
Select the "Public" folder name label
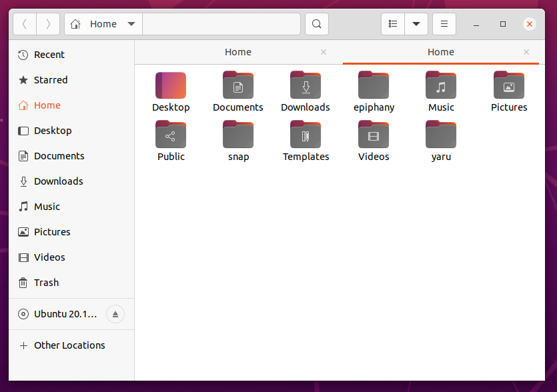tap(171, 157)
